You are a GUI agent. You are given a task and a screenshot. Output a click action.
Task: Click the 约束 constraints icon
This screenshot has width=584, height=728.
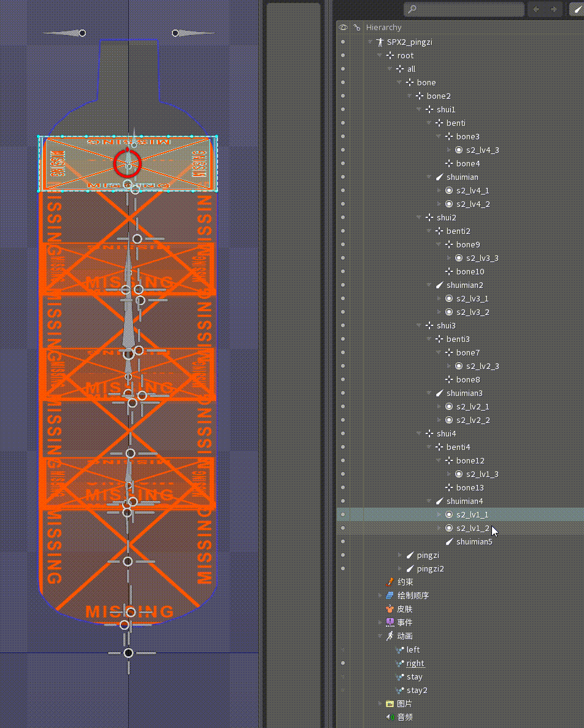pyautogui.click(x=390, y=581)
